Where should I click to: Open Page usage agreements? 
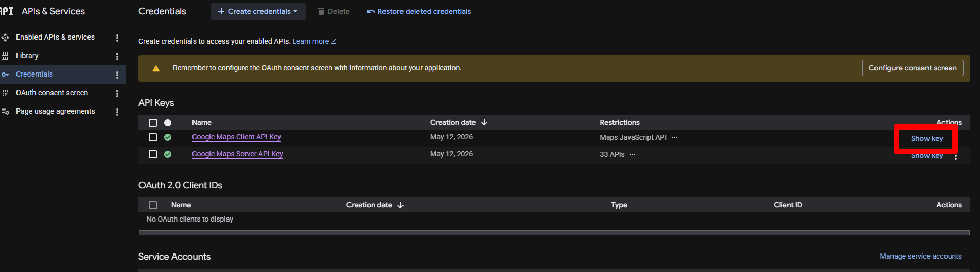pyautogui.click(x=56, y=111)
